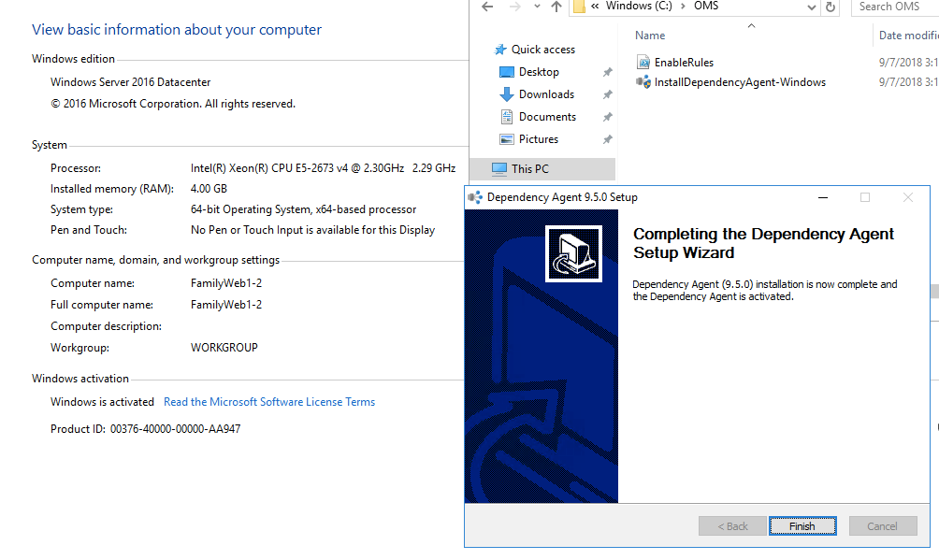
Task: Click pin icon beside Documents
Action: pyautogui.click(x=607, y=116)
